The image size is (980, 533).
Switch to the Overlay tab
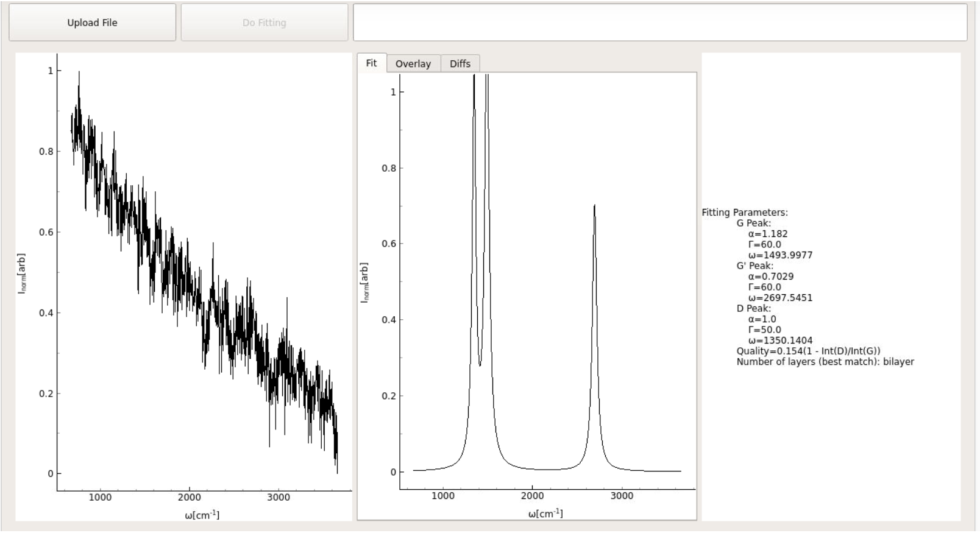point(413,63)
